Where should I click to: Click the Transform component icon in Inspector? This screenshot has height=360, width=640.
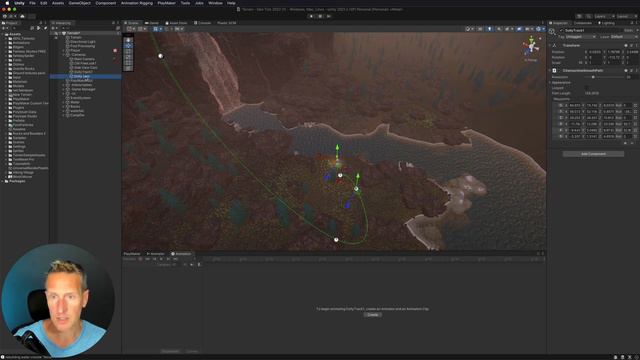[x=554, y=45]
